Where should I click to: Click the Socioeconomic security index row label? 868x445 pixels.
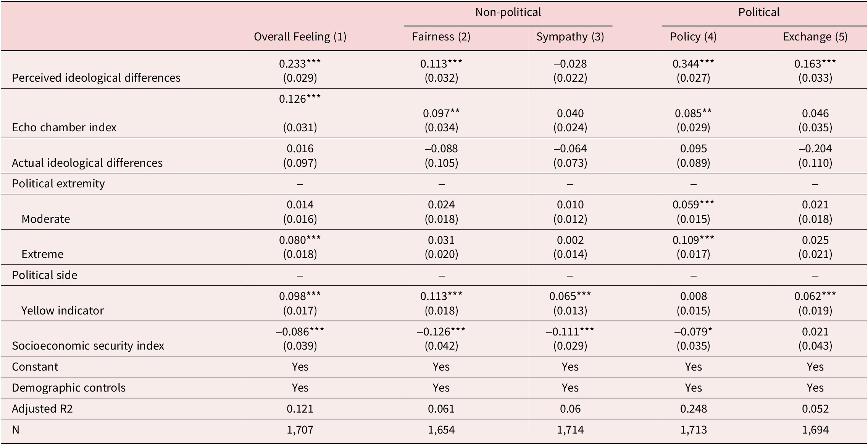click(x=88, y=346)
